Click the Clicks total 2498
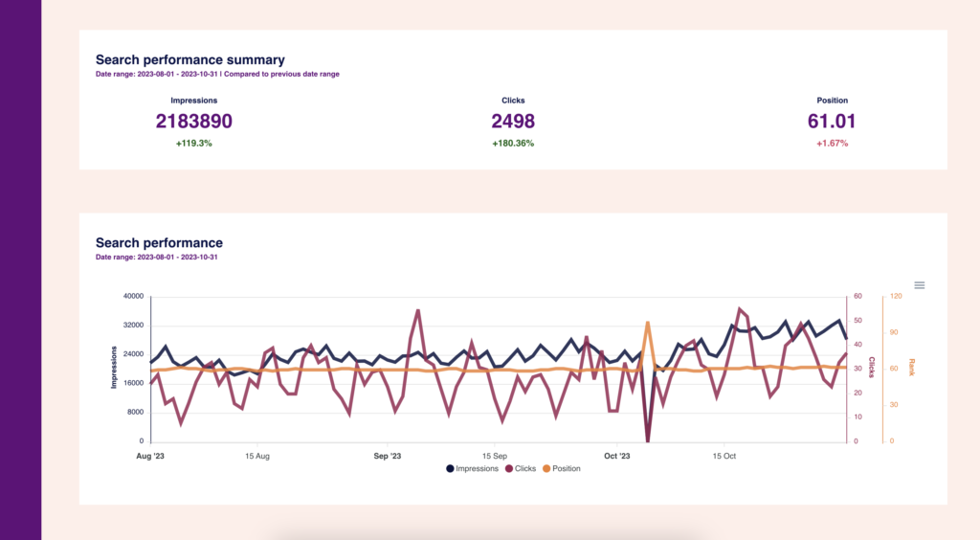Viewport: 980px width, 540px height. click(x=513, y=122)
